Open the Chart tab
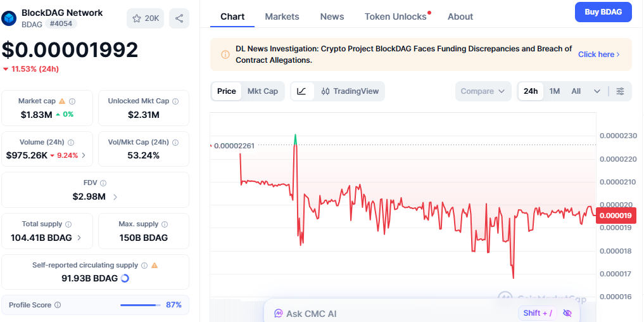The image size is (644, 322). click(232, 16)
